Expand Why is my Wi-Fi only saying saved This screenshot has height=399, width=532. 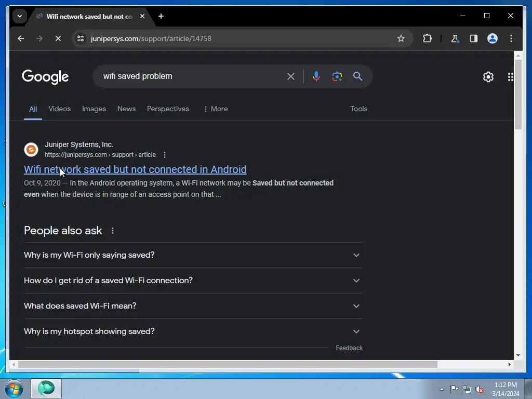193,255
